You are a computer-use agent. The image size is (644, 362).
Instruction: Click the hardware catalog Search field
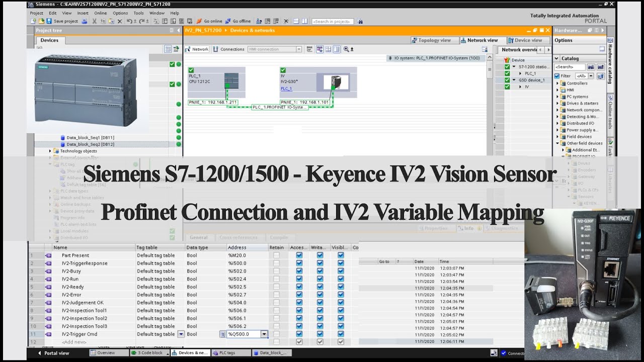570,67
